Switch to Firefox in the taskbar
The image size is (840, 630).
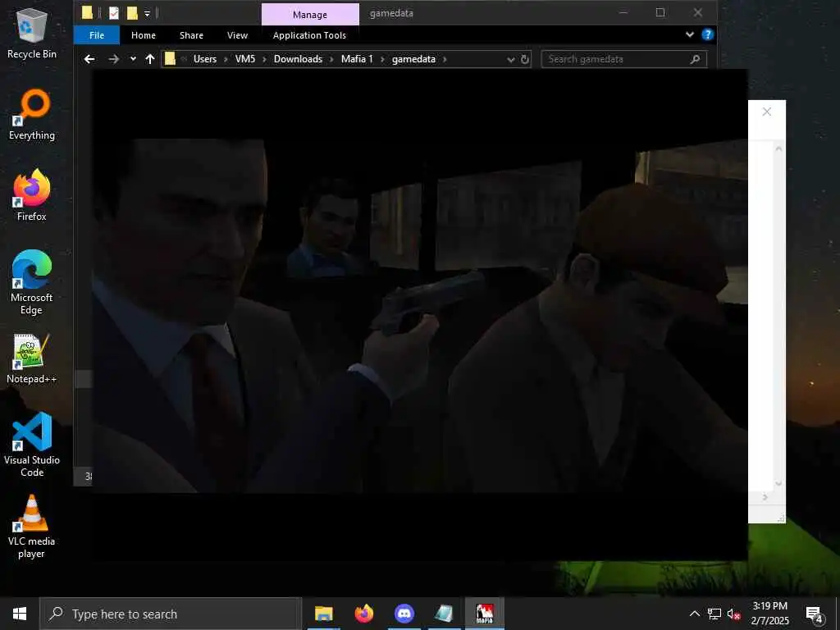(x=364, y=614)
